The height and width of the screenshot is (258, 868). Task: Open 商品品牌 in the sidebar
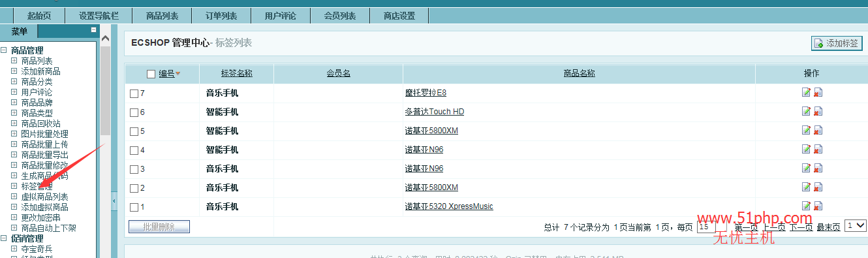pyautogui.click(x=37, y=103)
